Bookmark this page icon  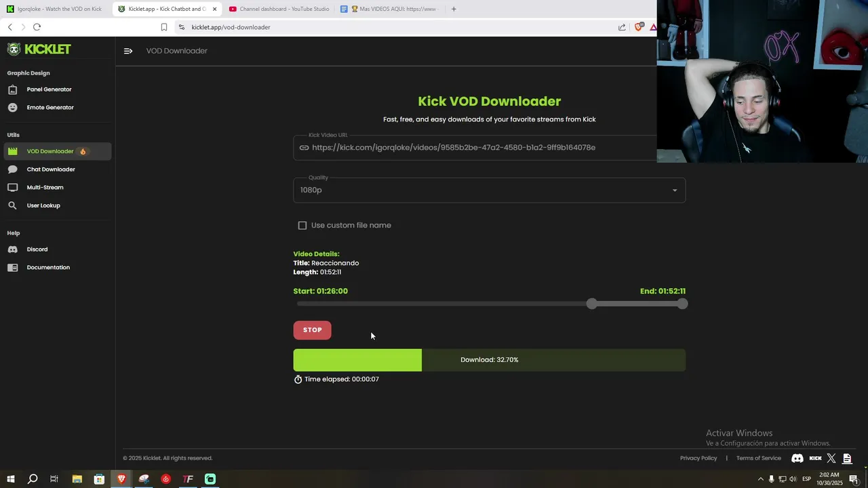(x=164, y=27)
